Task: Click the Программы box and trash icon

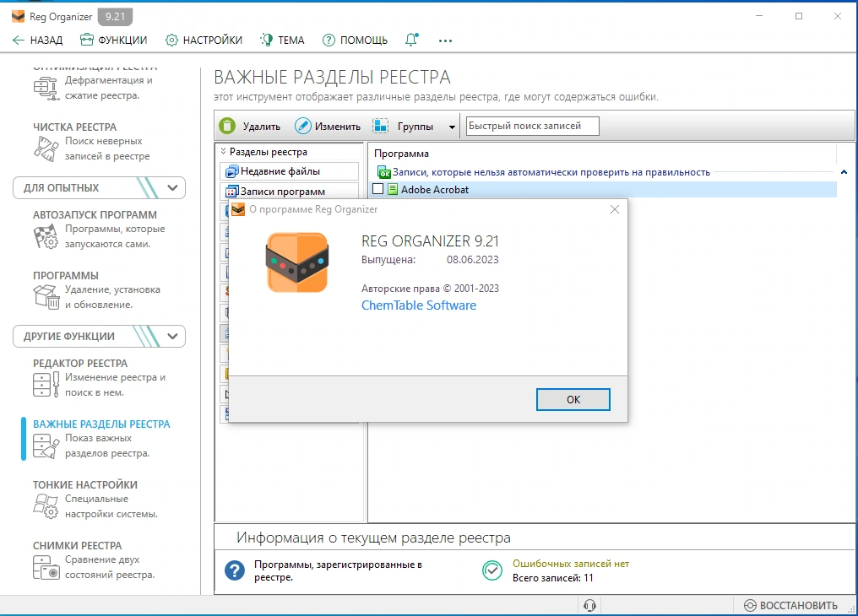Action: point(46,297)
